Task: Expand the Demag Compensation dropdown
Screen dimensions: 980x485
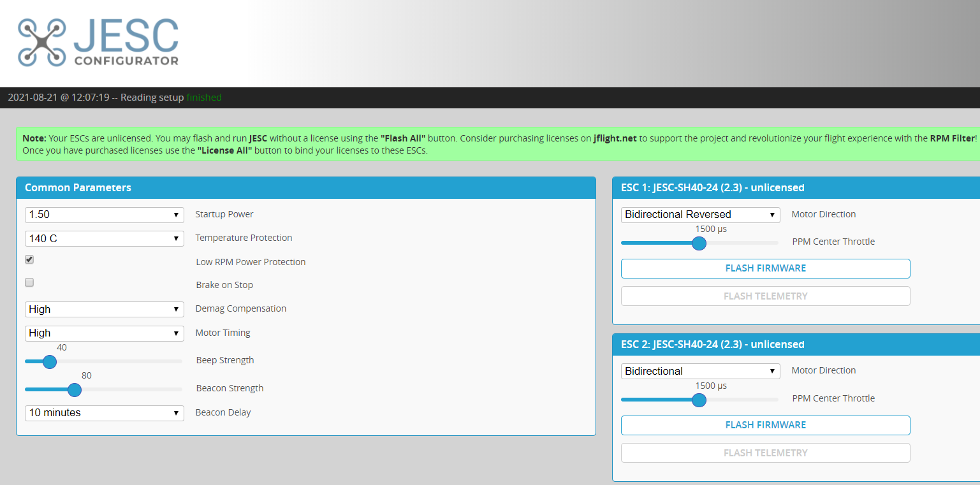Action: click(x=105, y=309)
